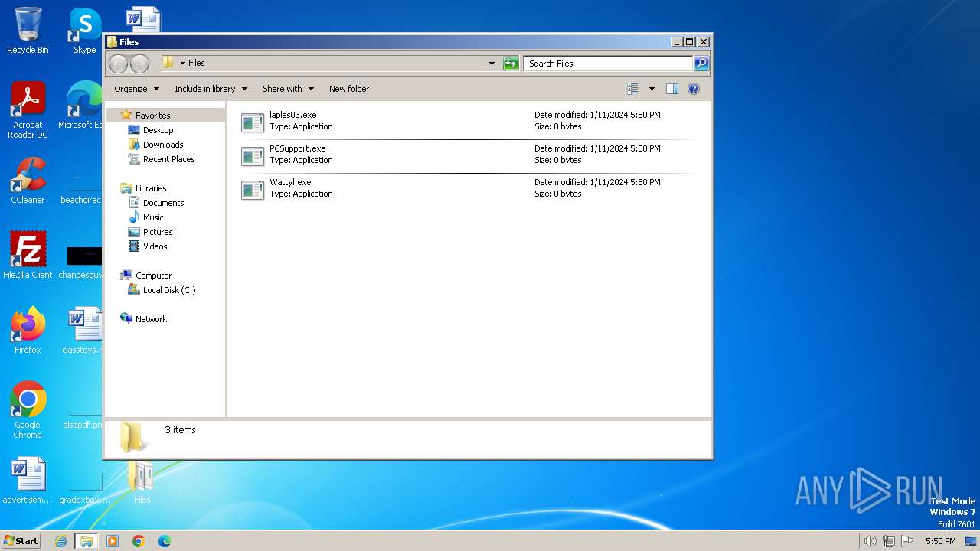This screenshot has height=551, width=980.
Task: Click the Action Center flag tray icon
Action: 907,541
